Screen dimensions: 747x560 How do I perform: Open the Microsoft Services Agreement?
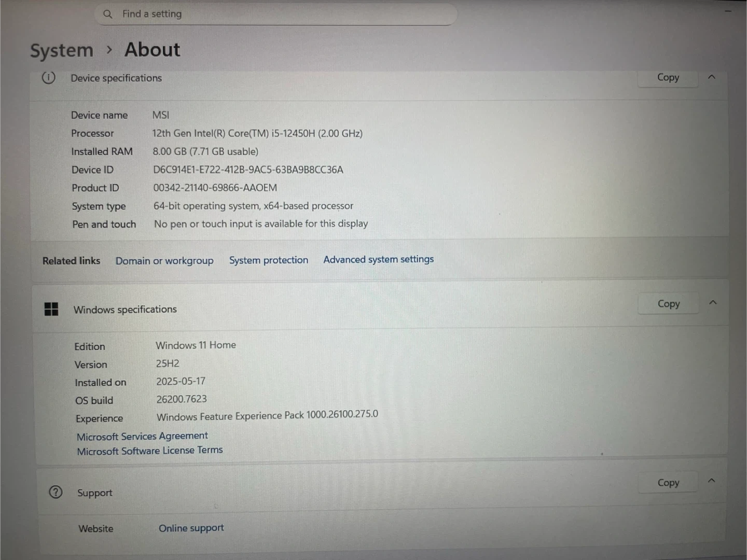click(142, 437)
